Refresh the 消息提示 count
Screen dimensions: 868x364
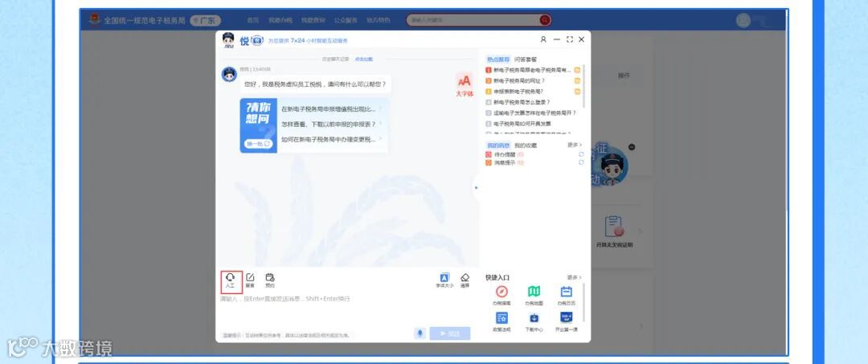point(581,162)
